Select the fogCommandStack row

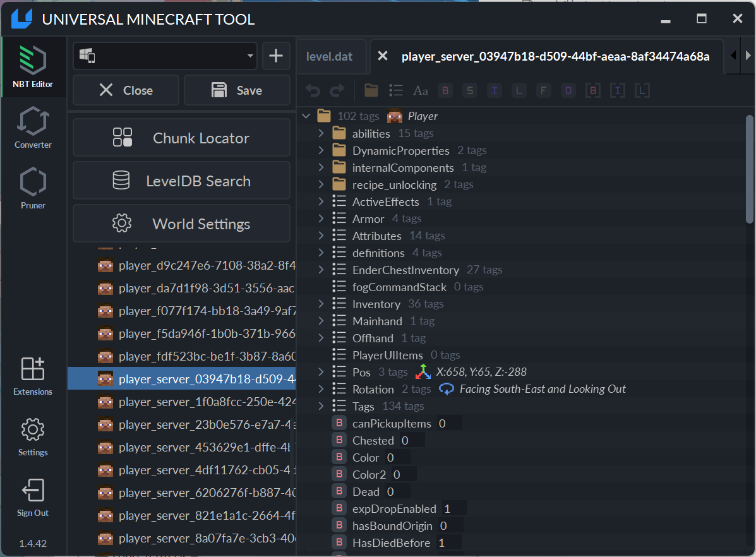pyautogui.click(x=520, y=287)
